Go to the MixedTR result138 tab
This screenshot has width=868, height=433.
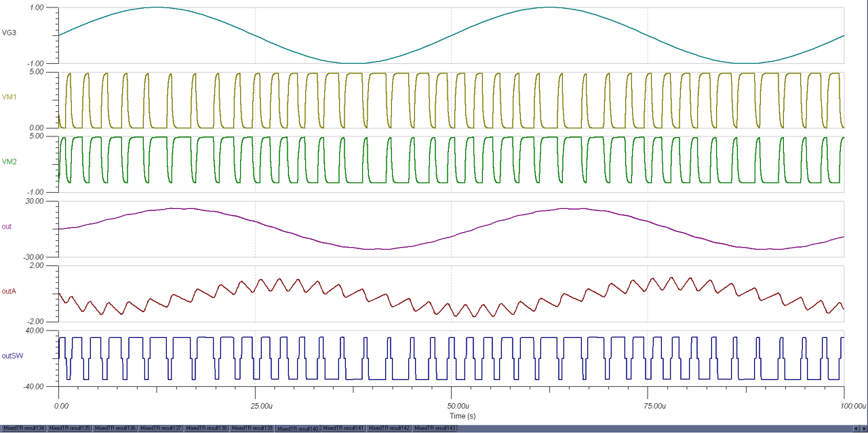(205, 428)
